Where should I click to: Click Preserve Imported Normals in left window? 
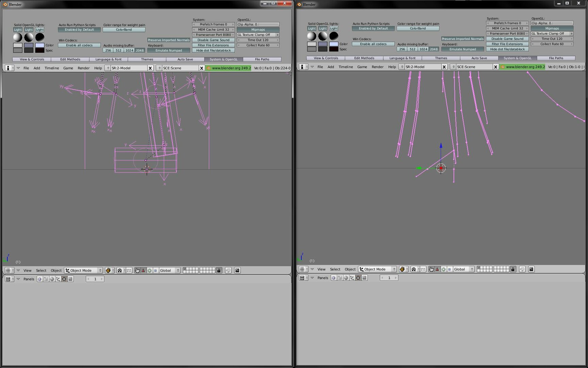point(168,40)
